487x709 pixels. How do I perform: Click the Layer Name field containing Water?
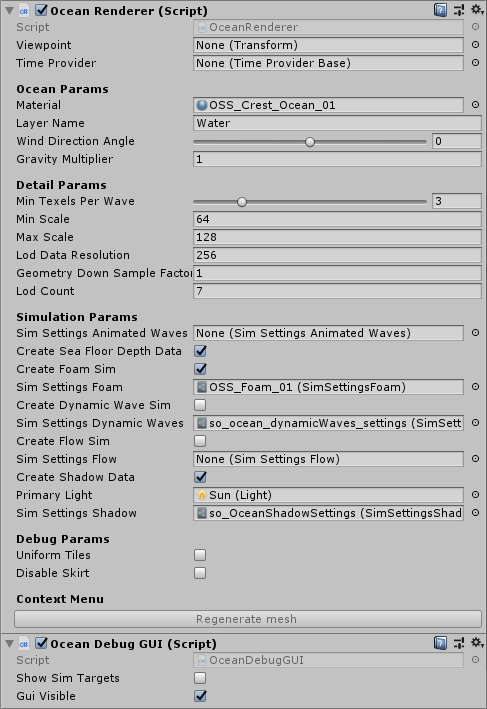(x=337, y=123)
